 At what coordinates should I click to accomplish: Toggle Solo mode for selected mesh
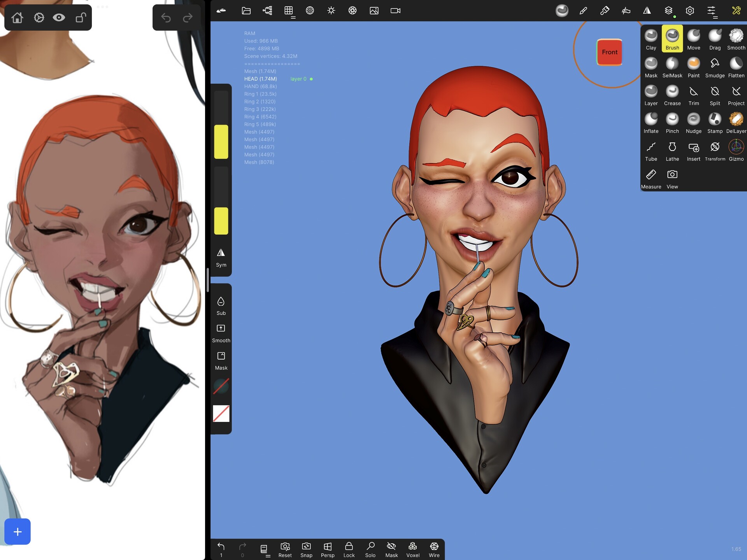pyautogui.click(x=370, y=549)
